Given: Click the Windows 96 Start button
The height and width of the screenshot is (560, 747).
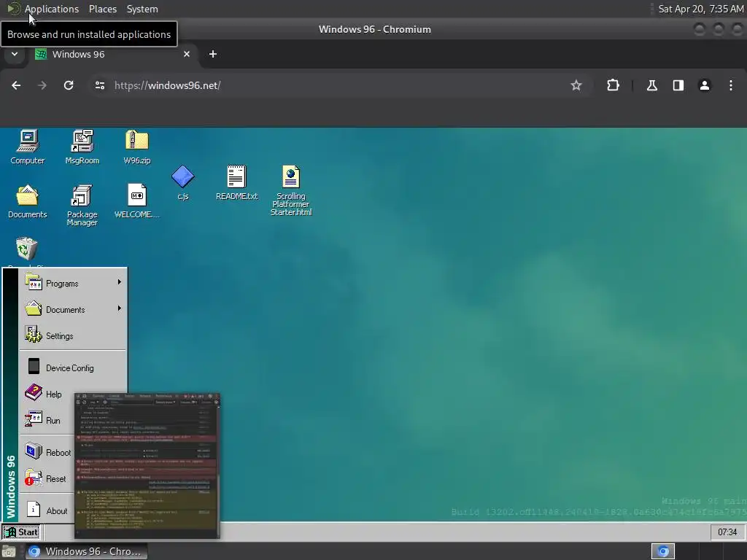Looking at the screenshot, I should coord(21,532).
